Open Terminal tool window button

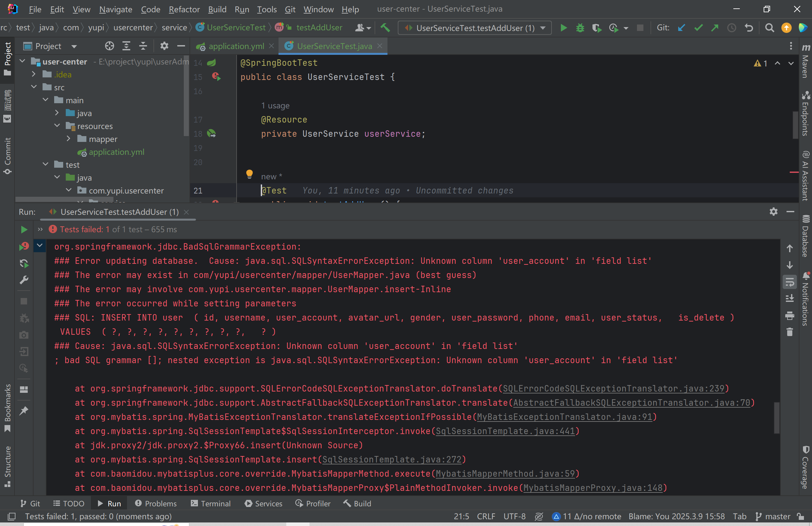pos(210,503)
